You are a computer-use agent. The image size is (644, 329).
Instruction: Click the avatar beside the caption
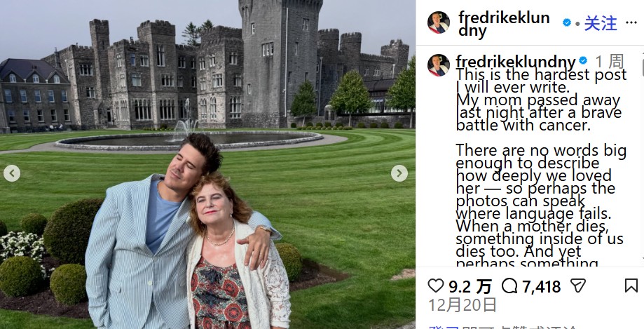pos(439,65)
